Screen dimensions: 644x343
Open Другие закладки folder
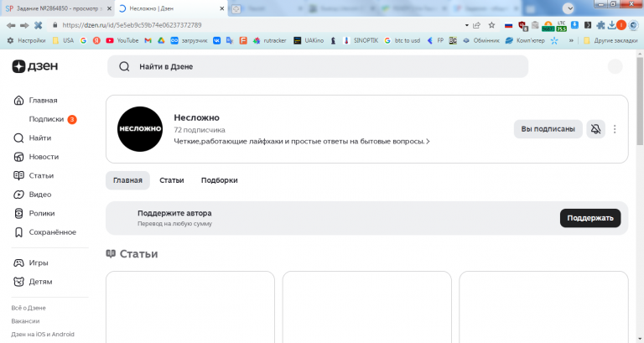pyautogui.click(x=610, y=40)
